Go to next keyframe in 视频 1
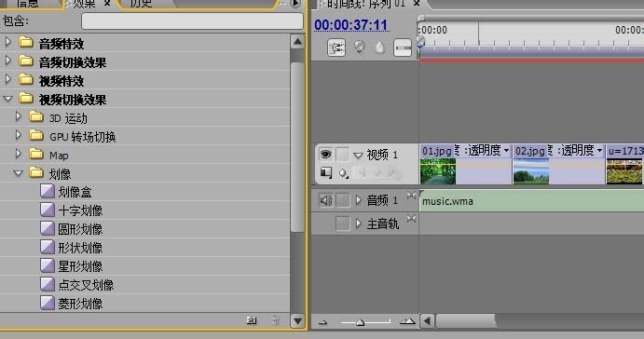644x339 pixels. click(x=391, y=173)
